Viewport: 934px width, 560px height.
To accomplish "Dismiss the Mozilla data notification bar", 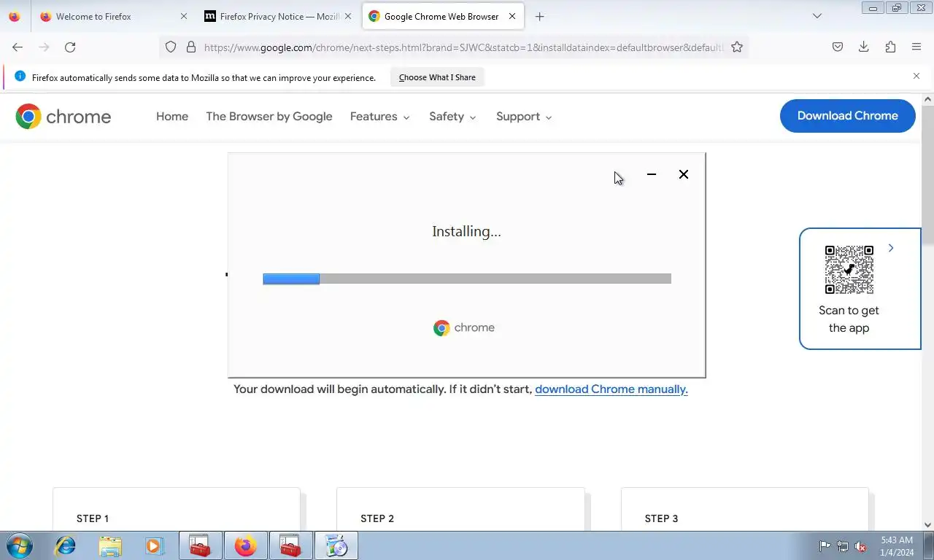I will point(916,76).
